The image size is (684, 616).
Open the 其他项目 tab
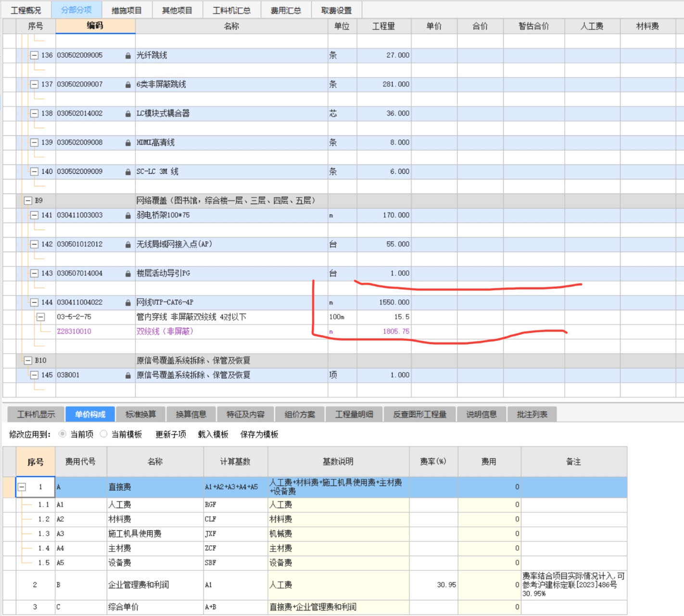(x=177, y=10)
